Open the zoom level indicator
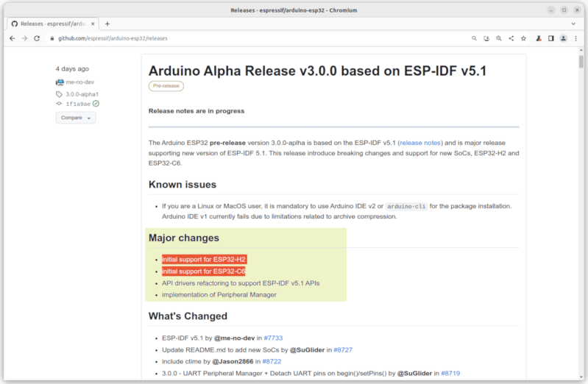 (499, 38)
